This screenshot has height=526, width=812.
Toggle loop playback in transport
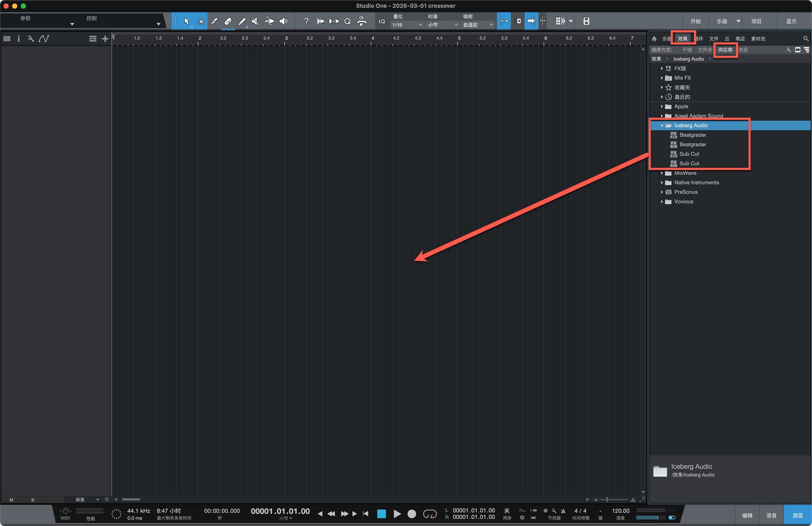(430, 514)
